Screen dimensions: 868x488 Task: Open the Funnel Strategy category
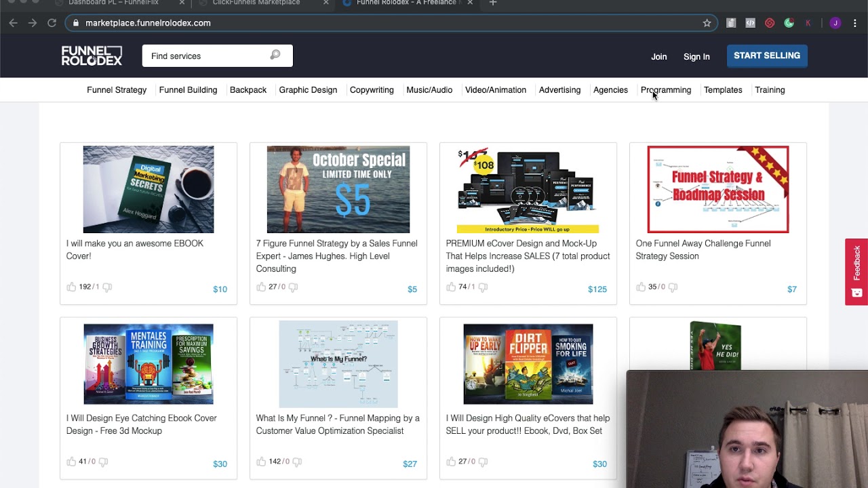coord(117,89)
